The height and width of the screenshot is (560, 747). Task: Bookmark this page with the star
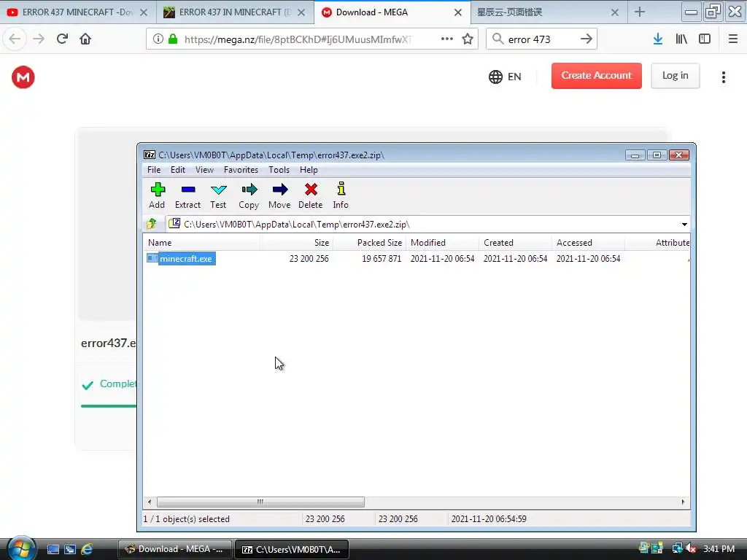(468, 39)
